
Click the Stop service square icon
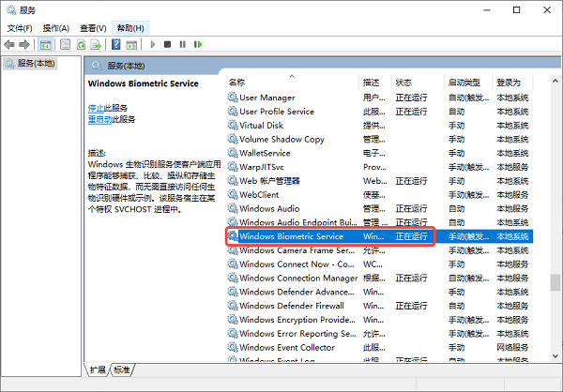pos(167,44)
